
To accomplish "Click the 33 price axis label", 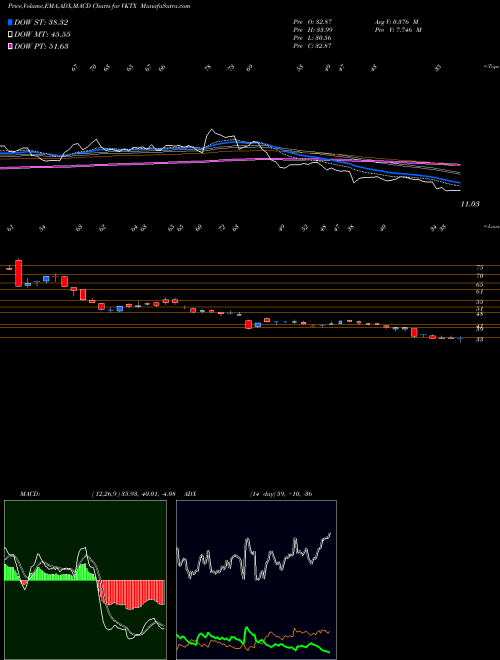I will [x=479, y=339].
